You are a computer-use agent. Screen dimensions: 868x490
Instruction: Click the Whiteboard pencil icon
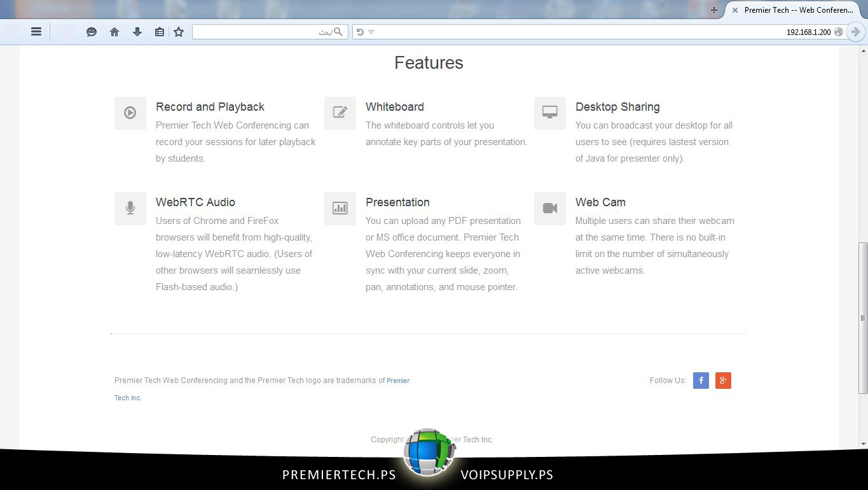point(340,113)
